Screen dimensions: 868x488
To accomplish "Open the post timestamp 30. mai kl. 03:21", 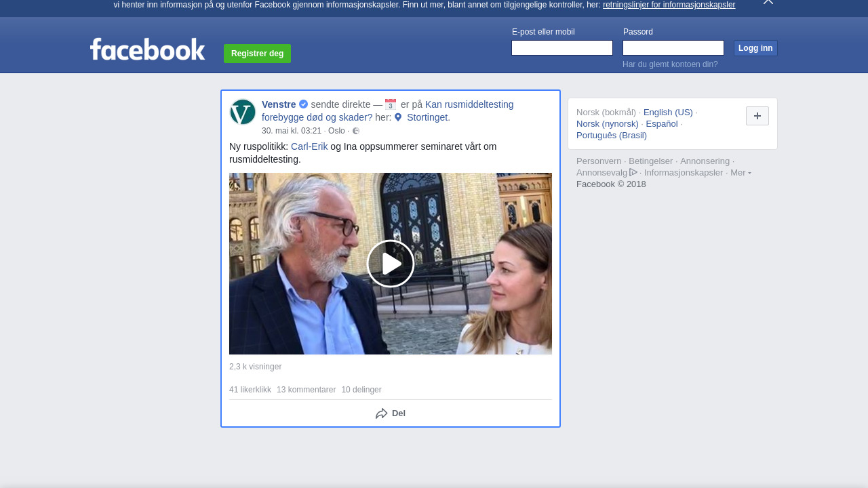I will pos(292,131).
